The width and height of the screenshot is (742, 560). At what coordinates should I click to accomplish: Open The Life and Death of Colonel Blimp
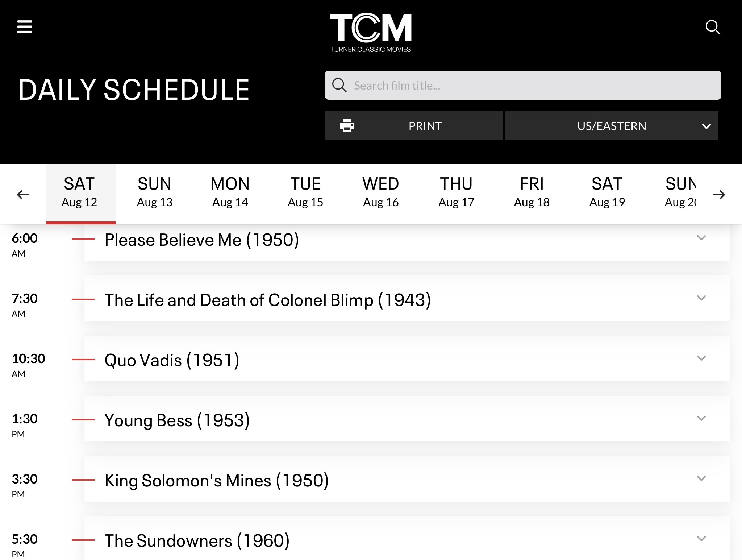tap(268, 300)
